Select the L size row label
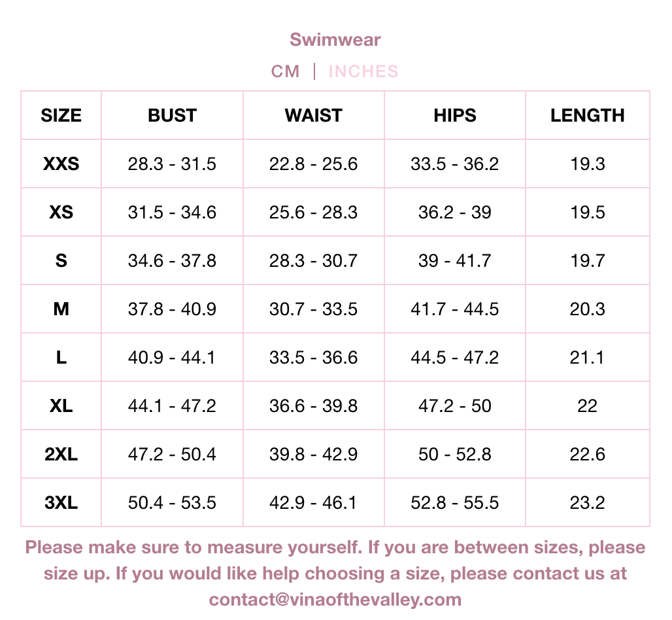Image resolution: width=672 pixels, height=620 pixels. click(x=61, y=358)
